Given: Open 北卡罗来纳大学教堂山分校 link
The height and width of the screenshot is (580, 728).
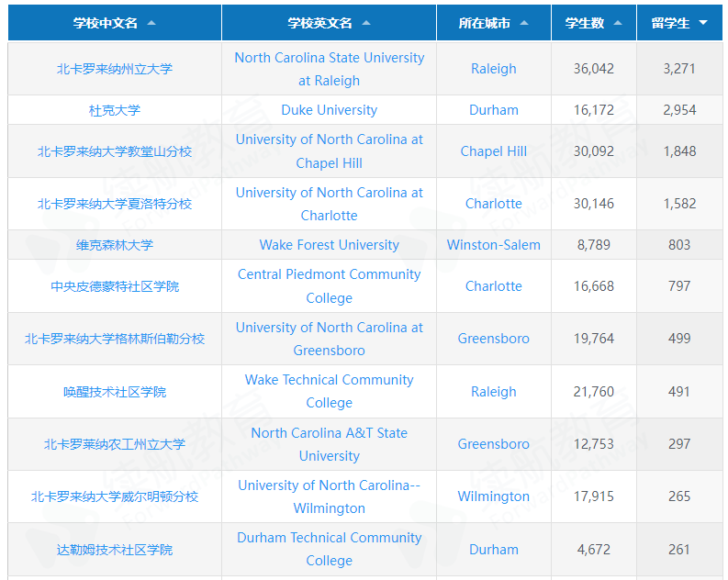Looking at the screenshot, I should tap(115, 151).
